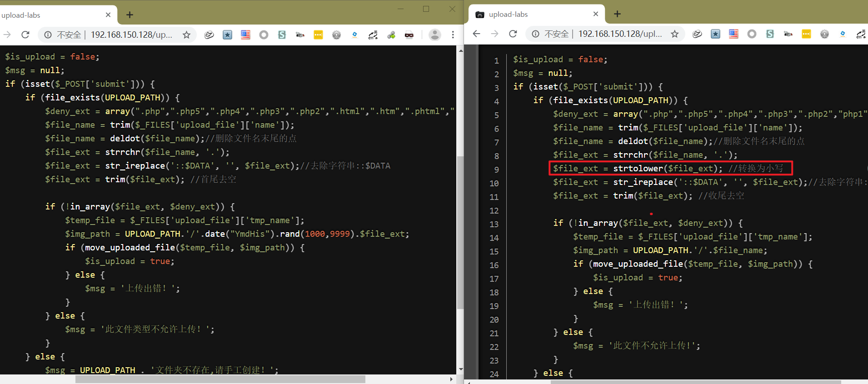Reload the page in the left browser window
This screenshot has height=384, width=868.
point(25,35)
